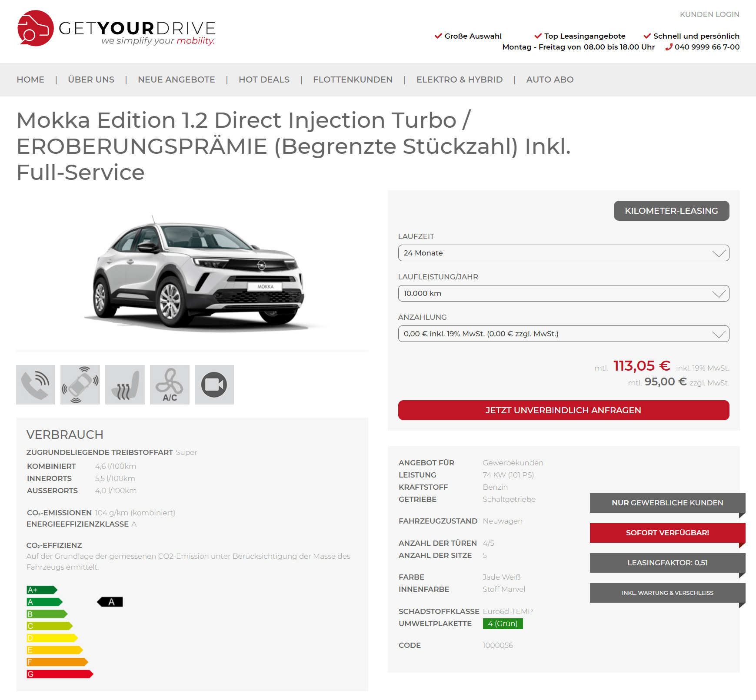756x700 pixels.
Task: Select the parking sensor feature icon
Action: [80, 385]
